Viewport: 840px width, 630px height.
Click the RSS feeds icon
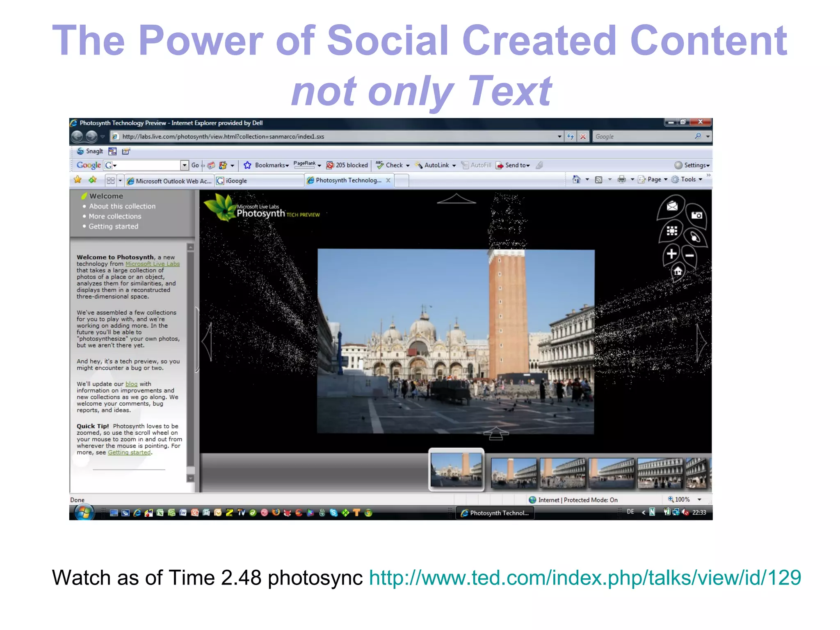pos(598,180)
